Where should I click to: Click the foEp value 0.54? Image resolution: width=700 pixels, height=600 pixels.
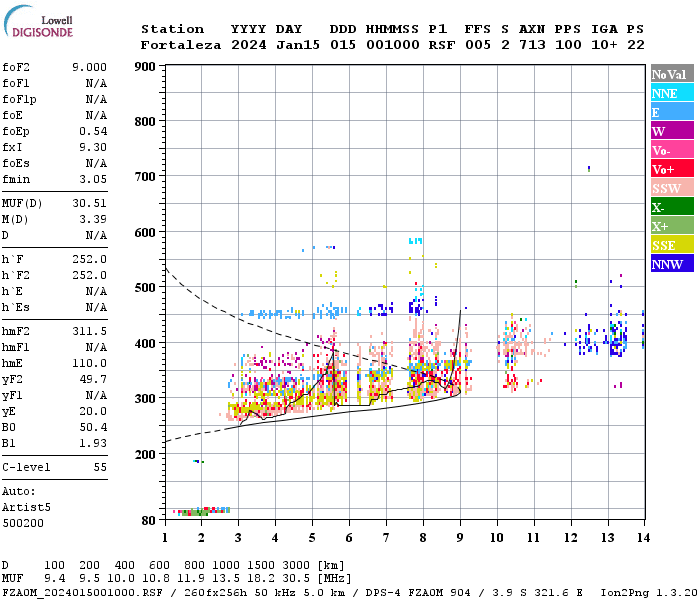[93, 131]
